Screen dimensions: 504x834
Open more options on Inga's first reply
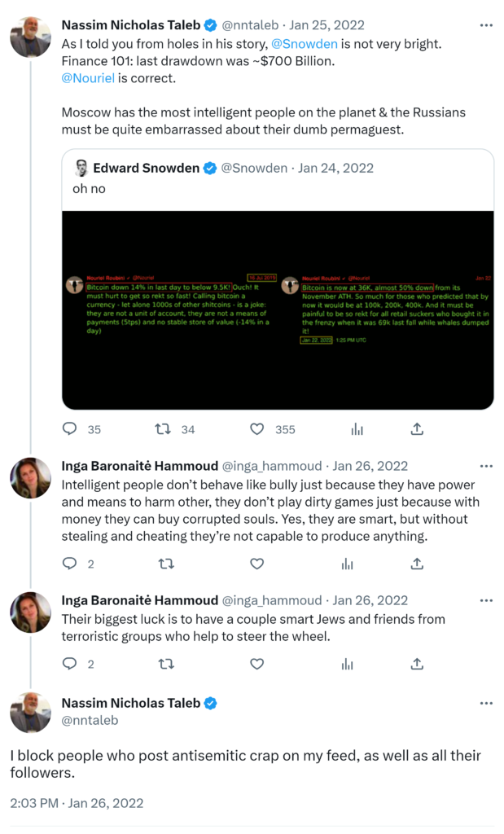point(486,466)
